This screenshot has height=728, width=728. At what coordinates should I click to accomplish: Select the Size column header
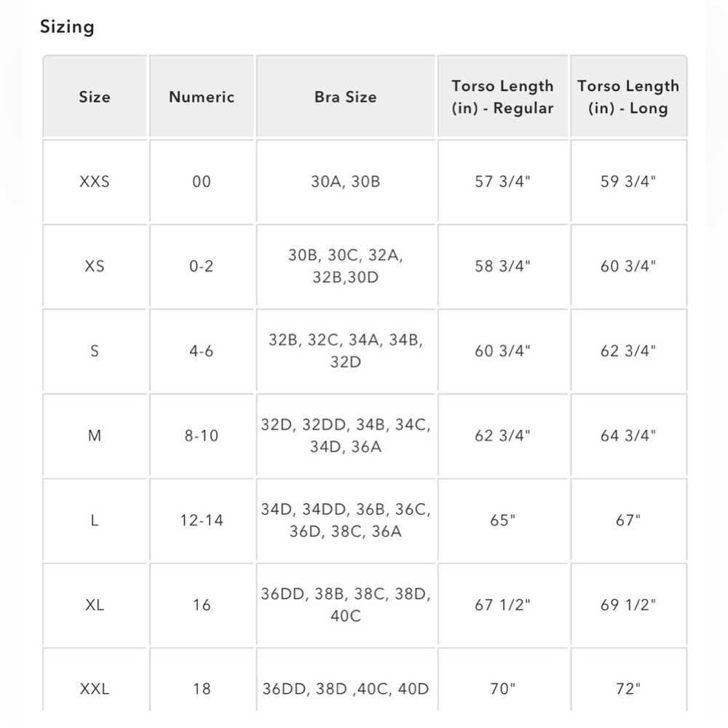click(95, 97)
